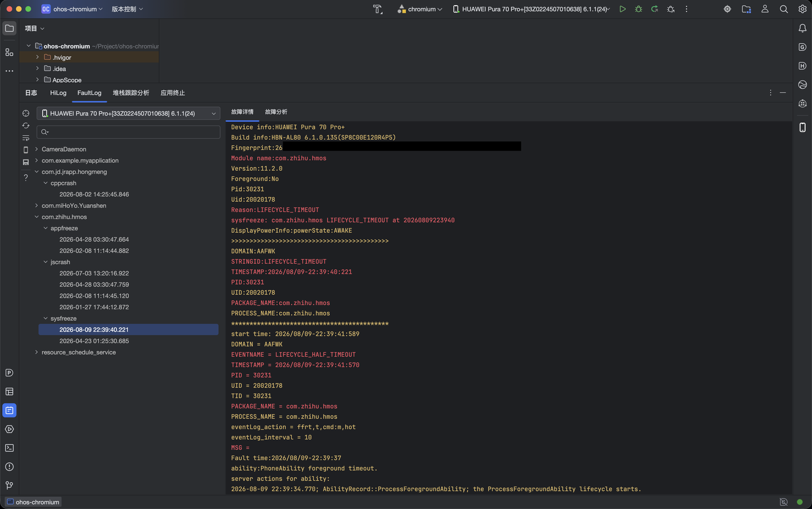
Task: Collapse the jscrash node
Action: click(46, 262)
